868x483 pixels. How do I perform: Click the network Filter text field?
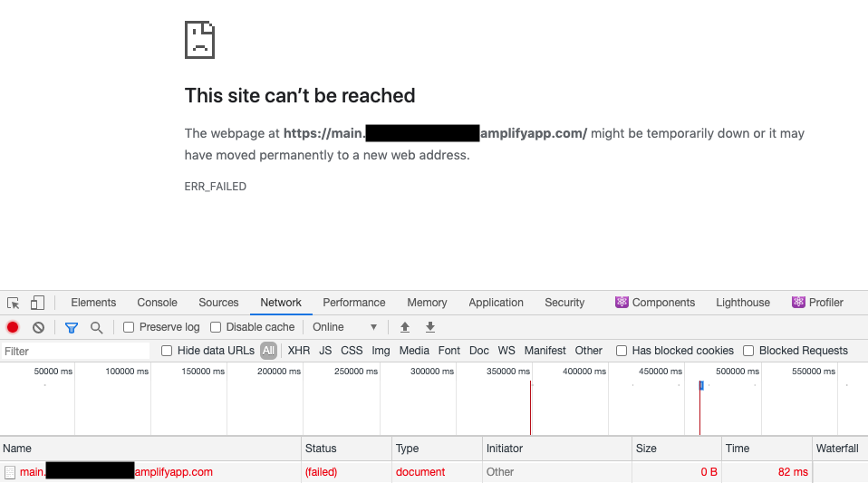(75, 352)
